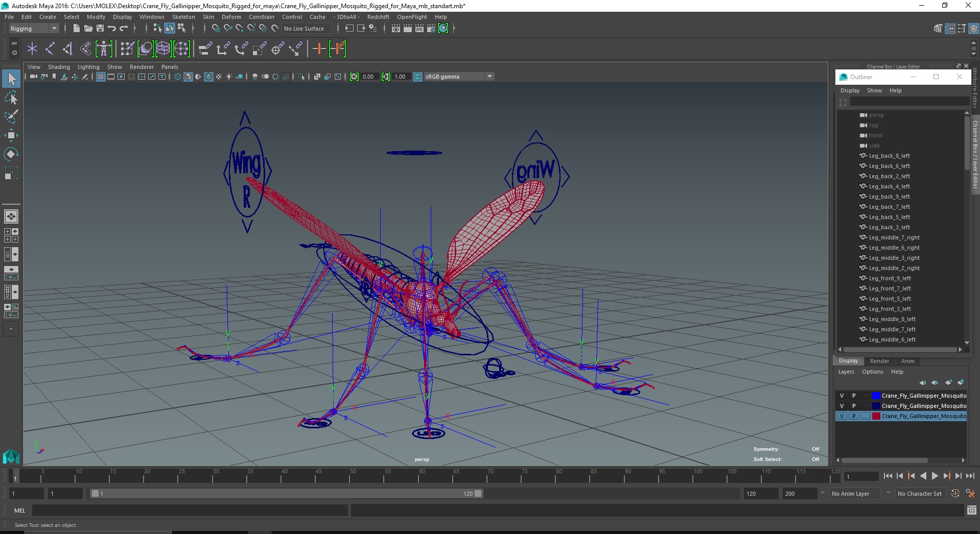Click the orange Set Key shelf icon
Image resolution: width=980 pixels, height=534 pixels.
click(319, 49)
